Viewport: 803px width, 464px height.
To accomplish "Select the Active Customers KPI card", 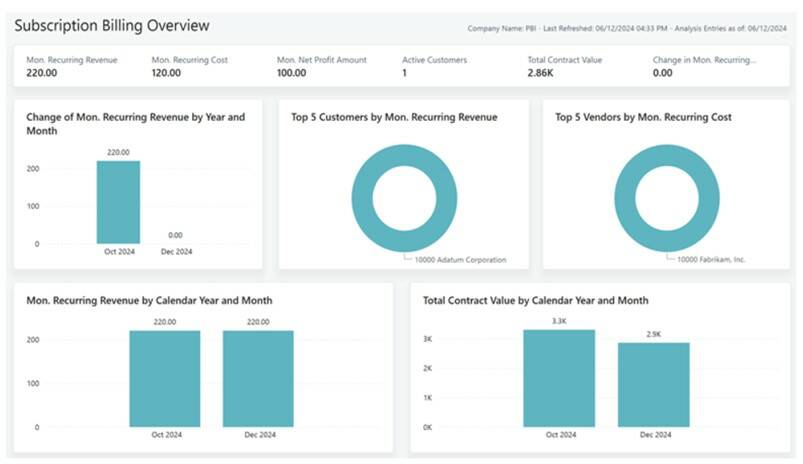I will (434, 66).
